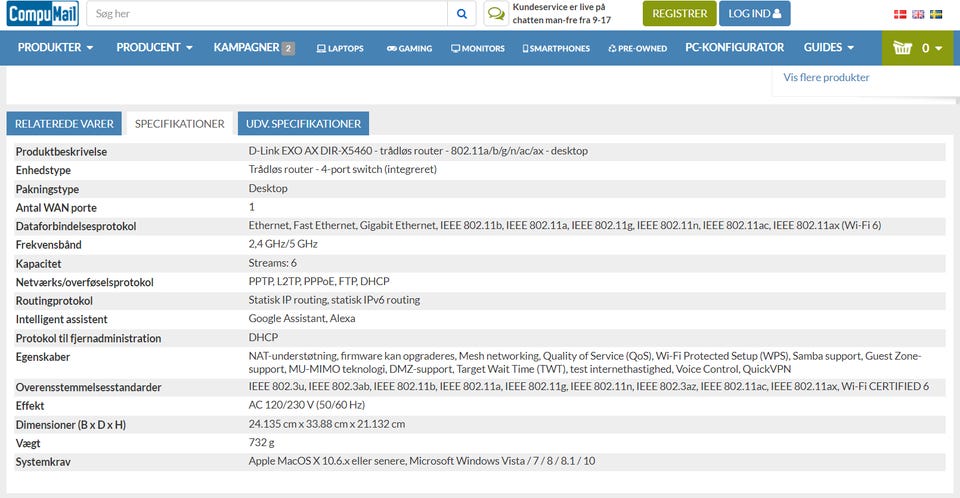This screenshot has width=960, height=498.
Task: Go to the MONITORS category
Action: [478, 48]
